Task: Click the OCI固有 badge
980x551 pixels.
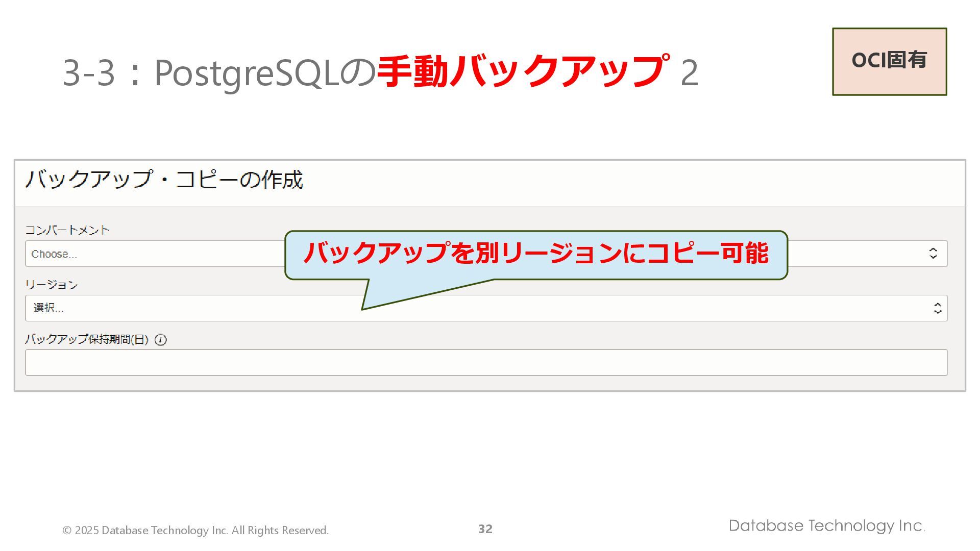Action: tap(889, 61)
